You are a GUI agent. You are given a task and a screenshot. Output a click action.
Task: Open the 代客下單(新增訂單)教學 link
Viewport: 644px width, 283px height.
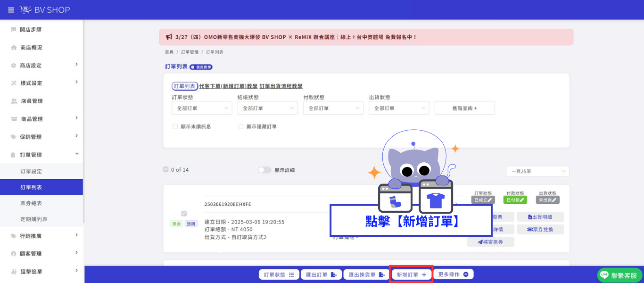pos(228,86)
